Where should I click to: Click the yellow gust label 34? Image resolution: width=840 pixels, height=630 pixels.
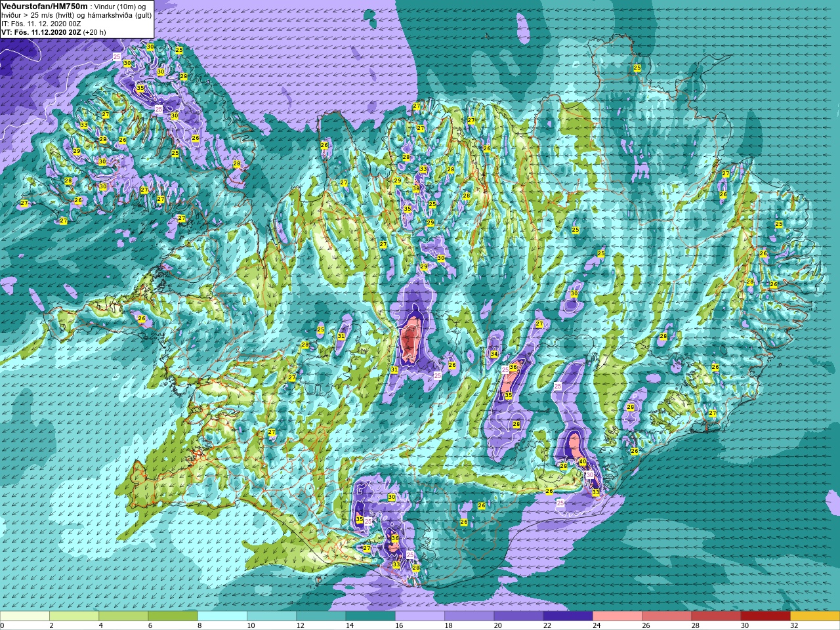tap(493, 354)
